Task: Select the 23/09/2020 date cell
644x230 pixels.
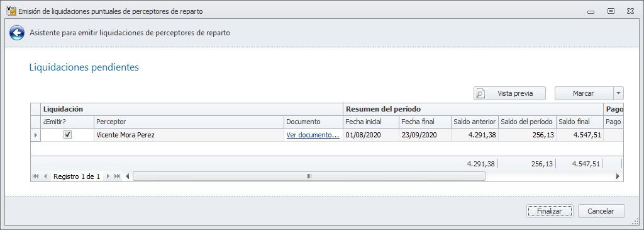Action: click(x=425, y=135)
